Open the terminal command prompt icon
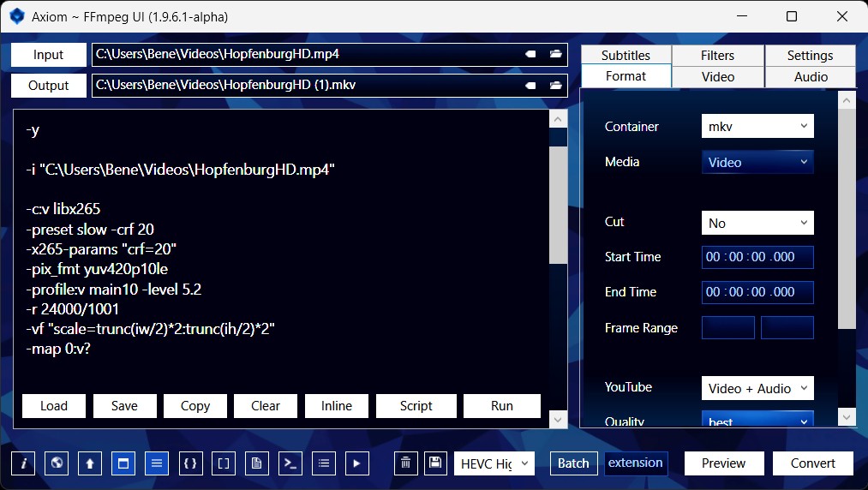The image size is (868, 490). pyautogui.click(x=291, y=463)
